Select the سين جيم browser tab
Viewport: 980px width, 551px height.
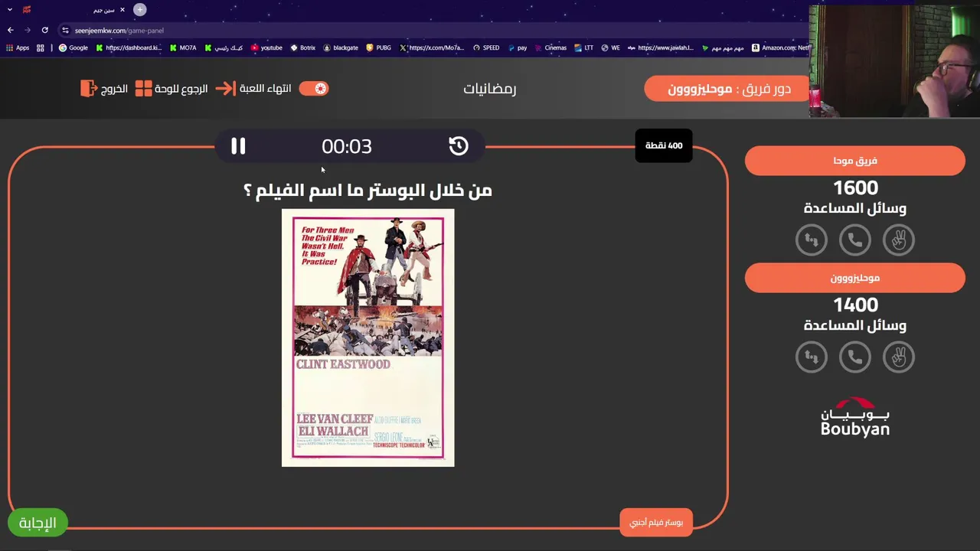click(73, 10)
